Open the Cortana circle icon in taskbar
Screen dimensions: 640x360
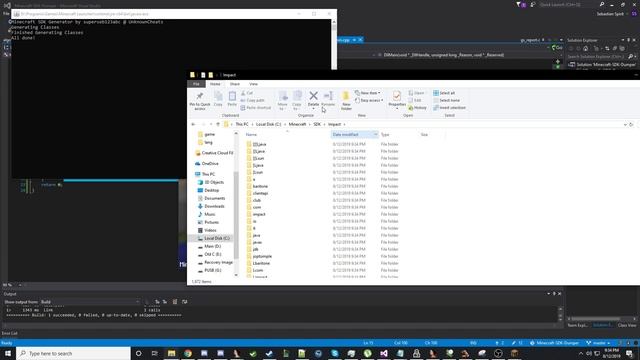(x=138, y=353)
